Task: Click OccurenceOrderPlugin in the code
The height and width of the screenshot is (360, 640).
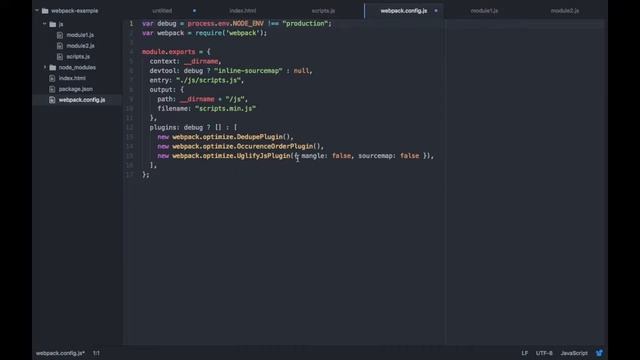Action: click(x=275, y=146)
